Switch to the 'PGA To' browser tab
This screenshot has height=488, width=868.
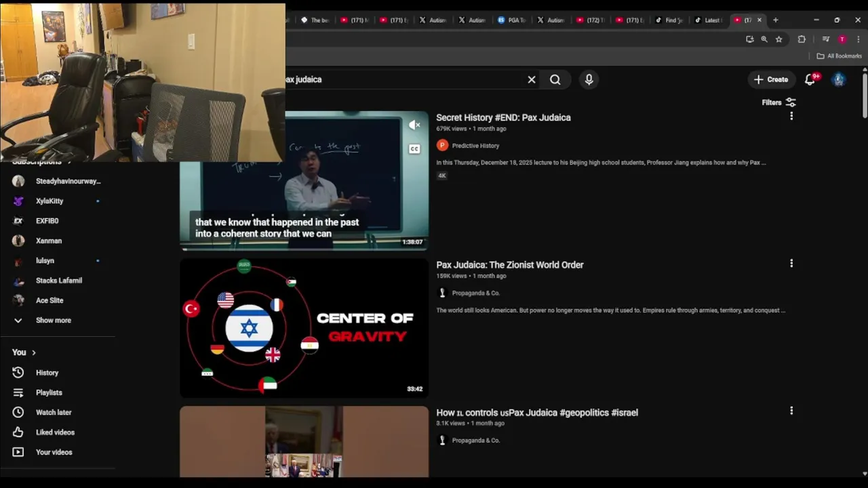512,20
